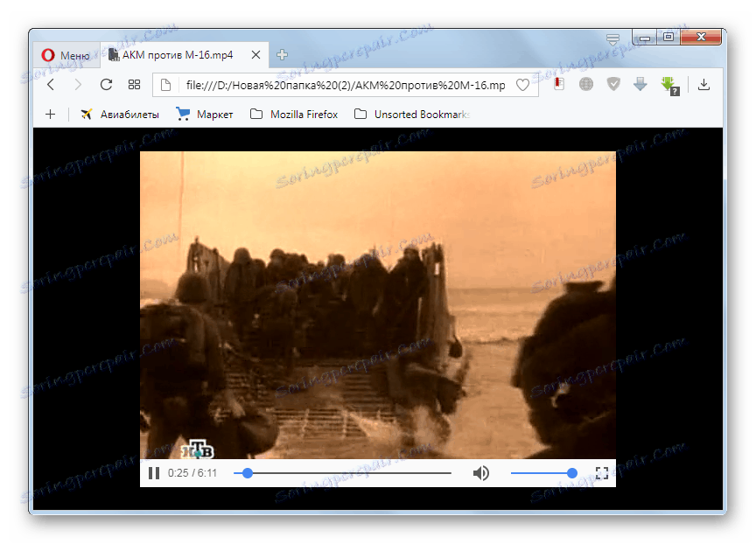Open the Unsorted Bookmarks folder

pyautogui.click(x=412, y=115)
